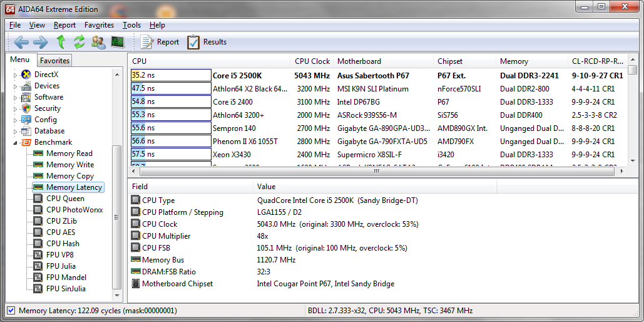
Task: Click the results list horizontal scrollbar thumb
Action: click(376, 172)
